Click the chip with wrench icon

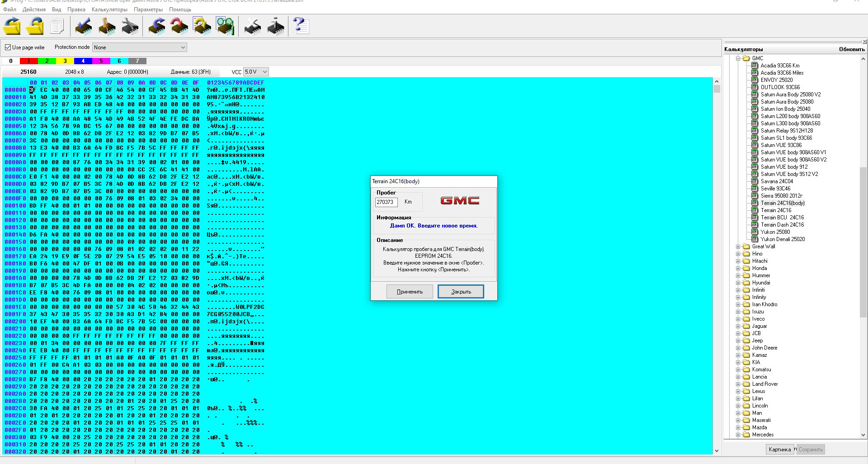coord(130,26)
